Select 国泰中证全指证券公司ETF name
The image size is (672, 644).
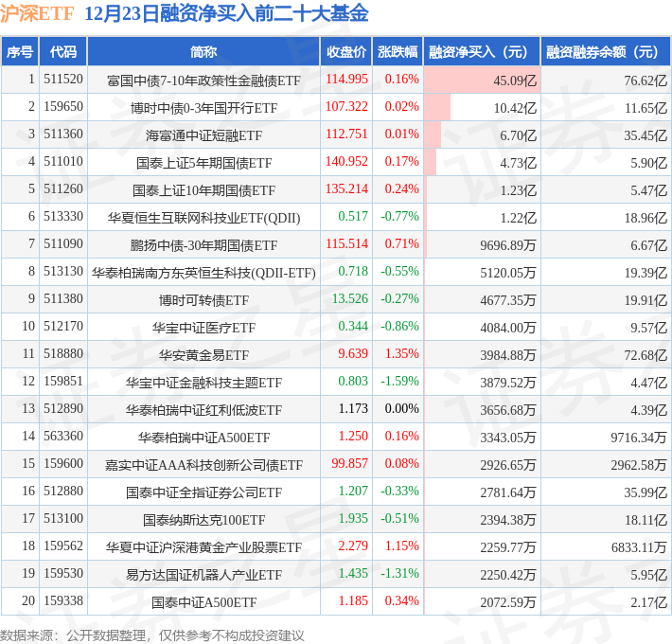pos(203,492)
